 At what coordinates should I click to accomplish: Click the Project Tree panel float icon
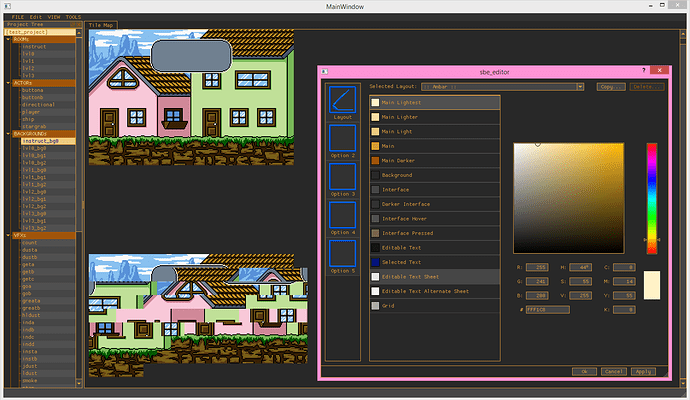pos(73,25)
